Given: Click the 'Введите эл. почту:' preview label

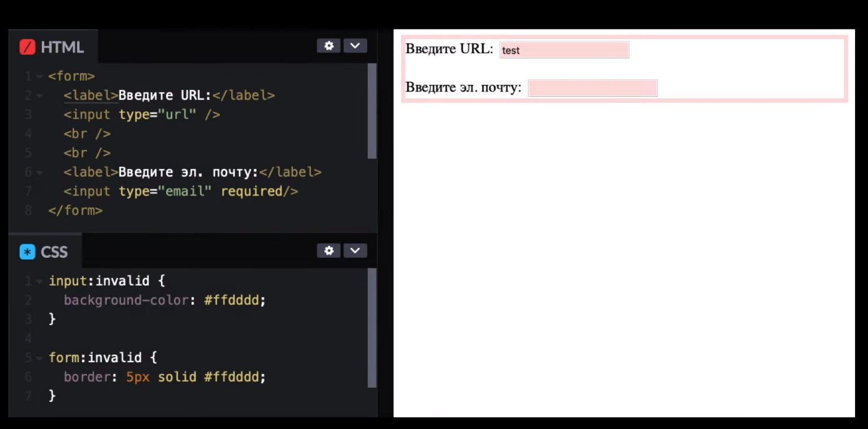Looking at the screenshot, I should [463, 88].
